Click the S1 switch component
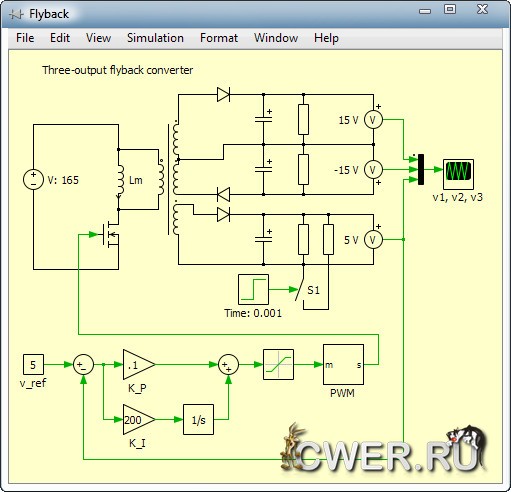This screenshot has width=511, height=492. pyautogui.click(x=302, y=289)
